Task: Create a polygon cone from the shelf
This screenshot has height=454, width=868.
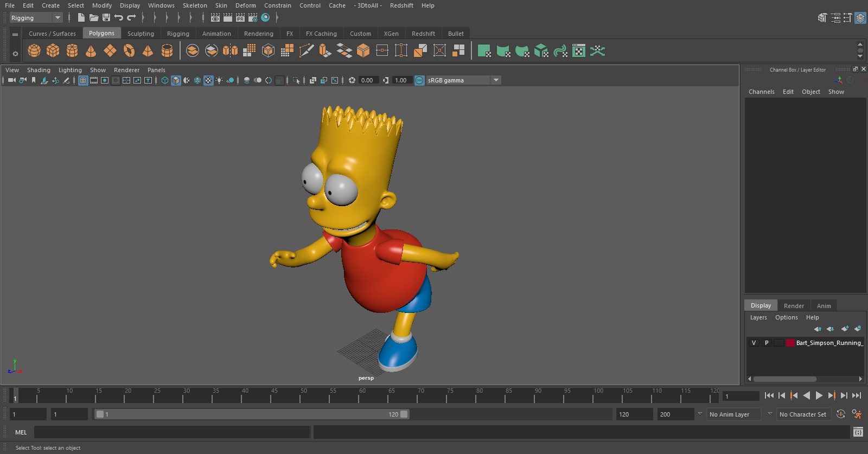Action: coord(91,51)
